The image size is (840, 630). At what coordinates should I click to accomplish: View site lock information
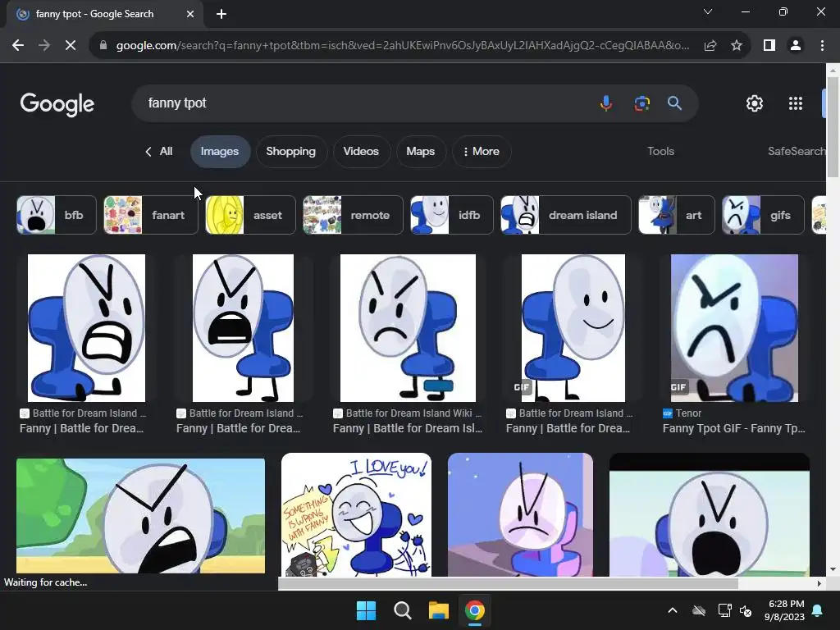pos(103,46)
